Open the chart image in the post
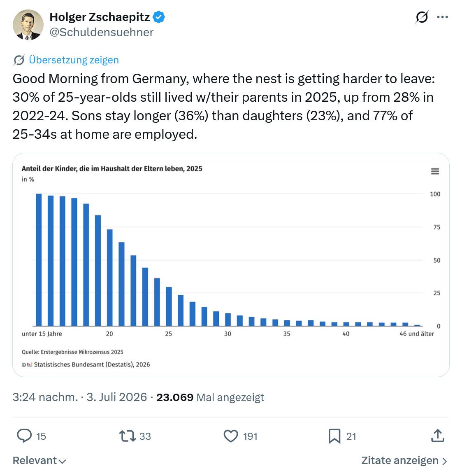Viewport: 462px width, 476px height. 231,265
